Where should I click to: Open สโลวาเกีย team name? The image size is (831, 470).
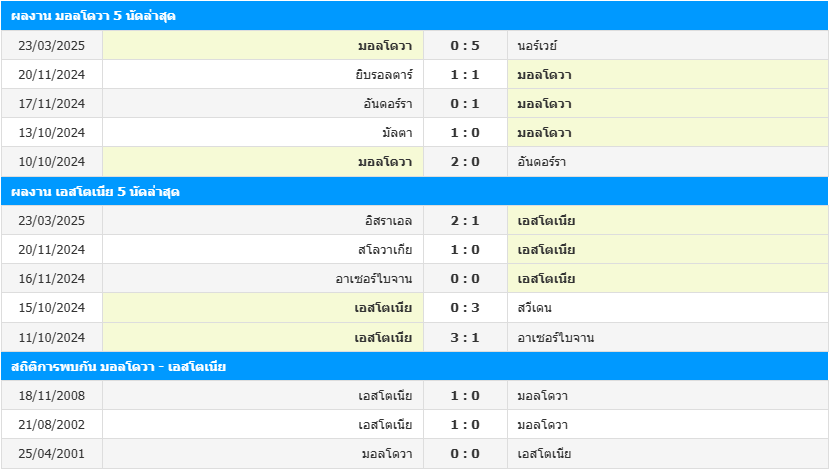tap(385, 250)
